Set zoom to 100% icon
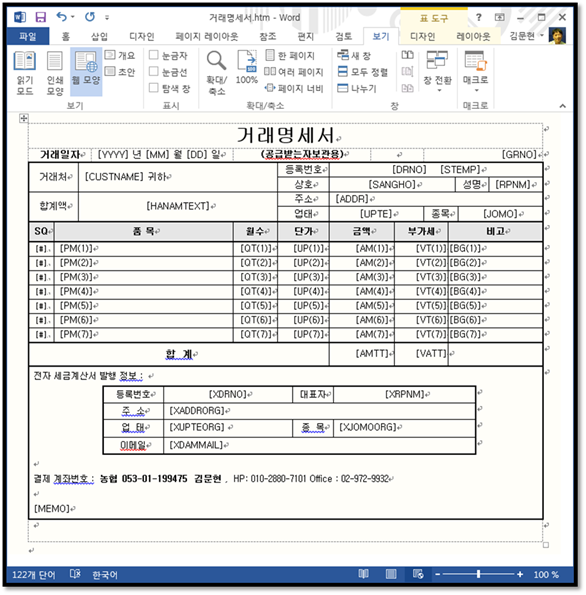 tap(247, 68)
